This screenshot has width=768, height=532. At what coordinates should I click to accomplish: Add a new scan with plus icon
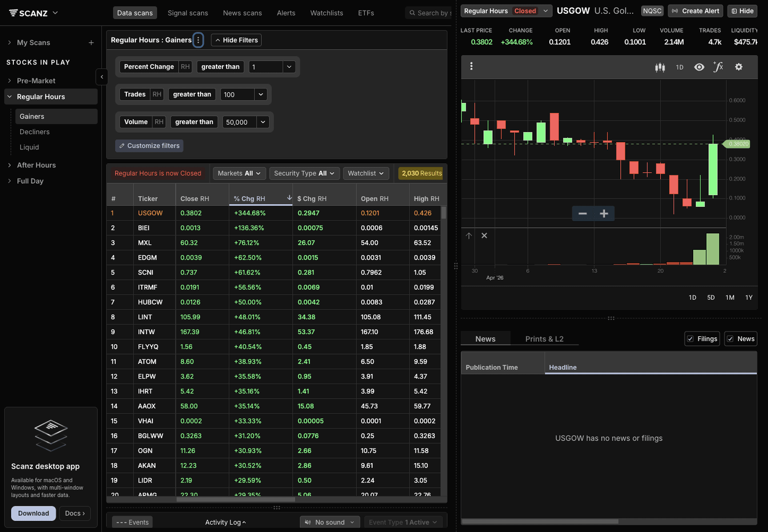tap(91, 43)
